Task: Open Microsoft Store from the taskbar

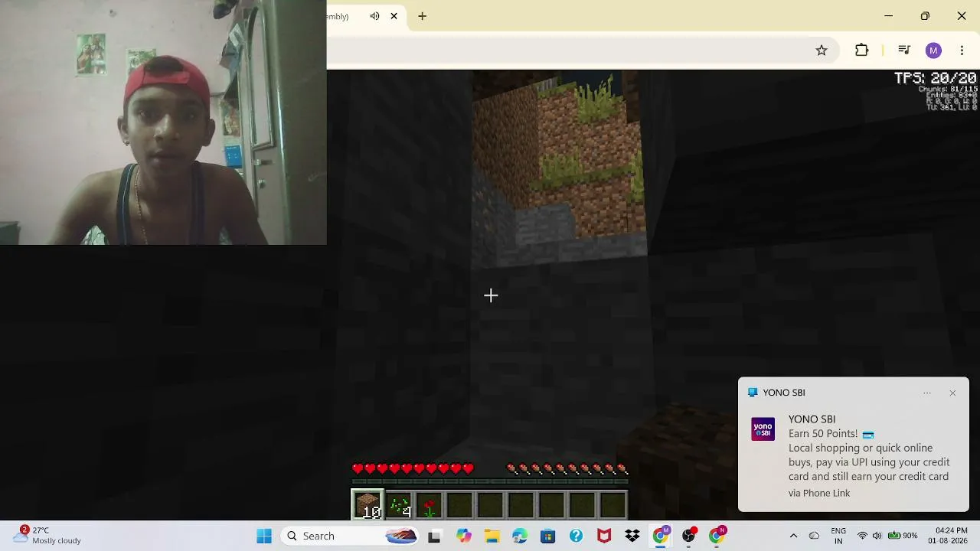Action: click(547, 536)
